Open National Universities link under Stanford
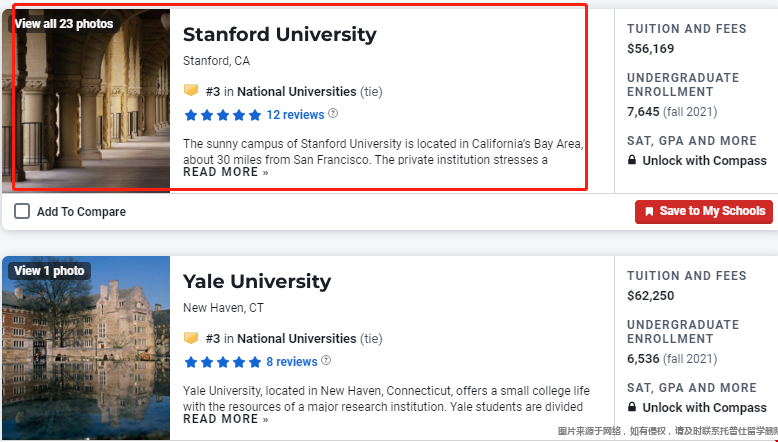Viewport: 778px width, 442px height. (296, 91)
